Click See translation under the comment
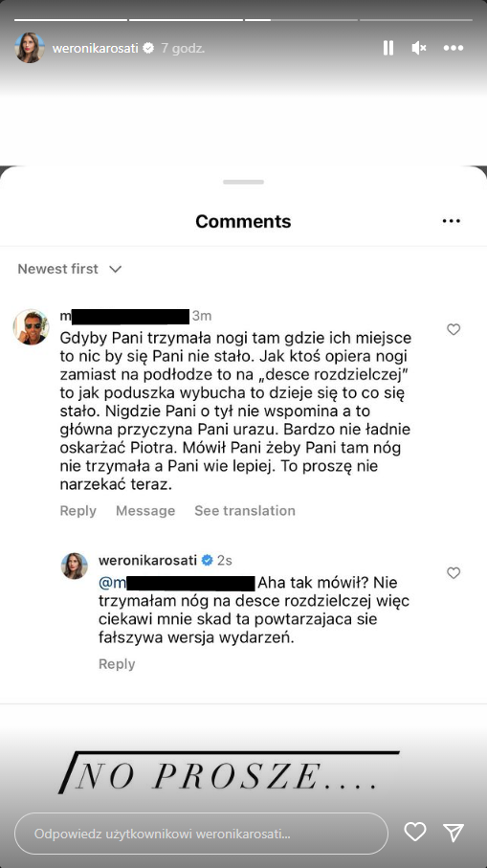Viewport: 487px width, 868px height. (245, 510)
